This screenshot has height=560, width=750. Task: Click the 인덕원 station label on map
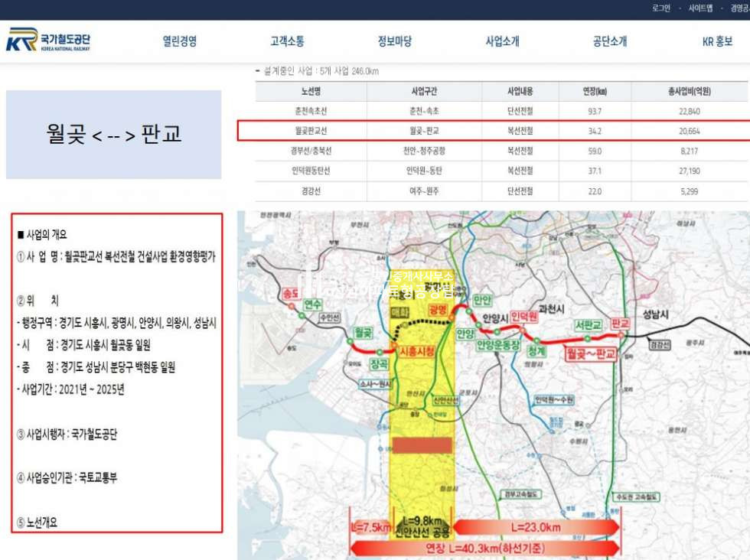[x=524, y=317]
